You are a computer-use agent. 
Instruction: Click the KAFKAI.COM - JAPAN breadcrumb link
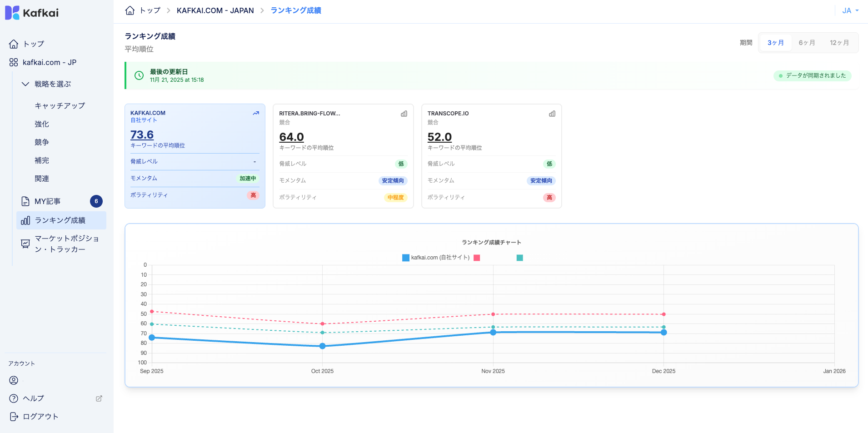[215, 10]
